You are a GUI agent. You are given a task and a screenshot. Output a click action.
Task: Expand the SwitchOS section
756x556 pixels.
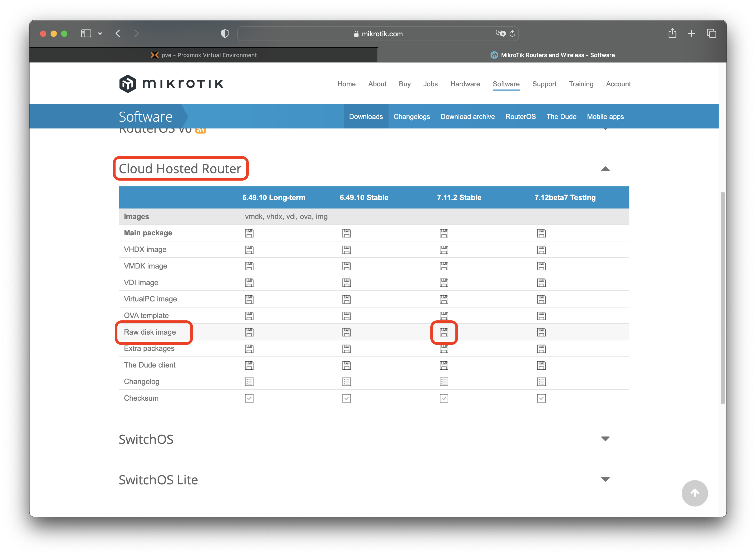pyautogui.click(x=605, y=439)
